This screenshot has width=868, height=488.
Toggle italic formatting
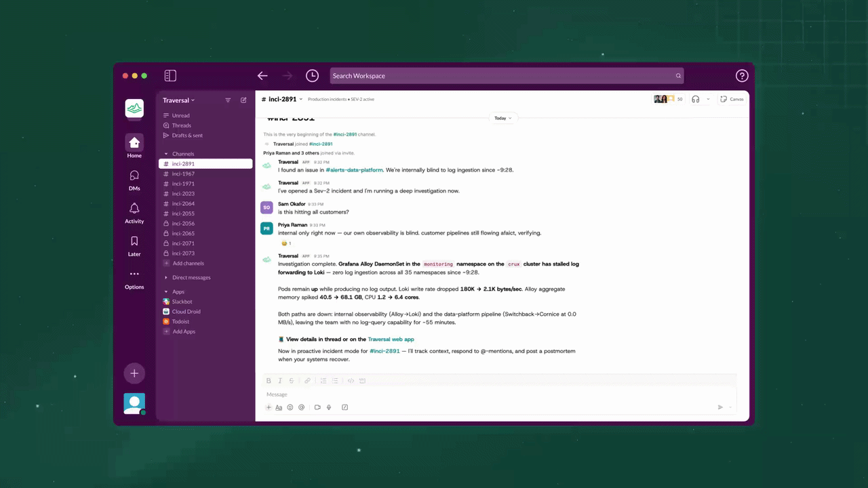point(280,381)
